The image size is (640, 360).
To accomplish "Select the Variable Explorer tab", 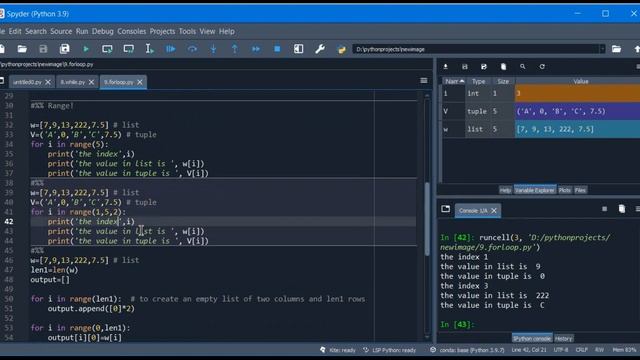I will pyautogui.click(x=534, y=190).
